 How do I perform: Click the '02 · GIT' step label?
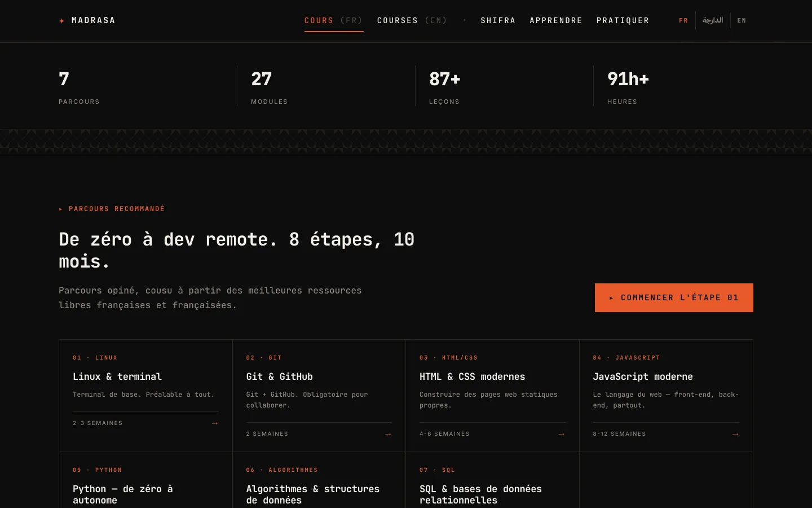(264, 358)
